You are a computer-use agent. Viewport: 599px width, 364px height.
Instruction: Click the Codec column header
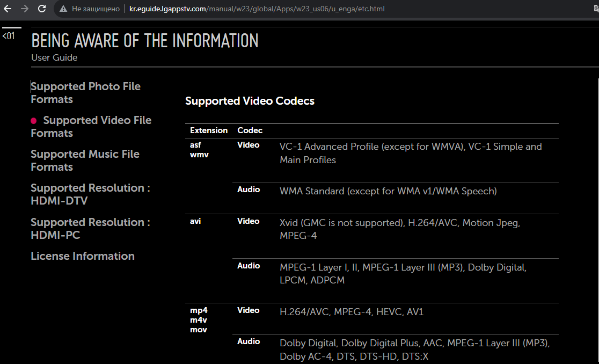coord(250,130)
